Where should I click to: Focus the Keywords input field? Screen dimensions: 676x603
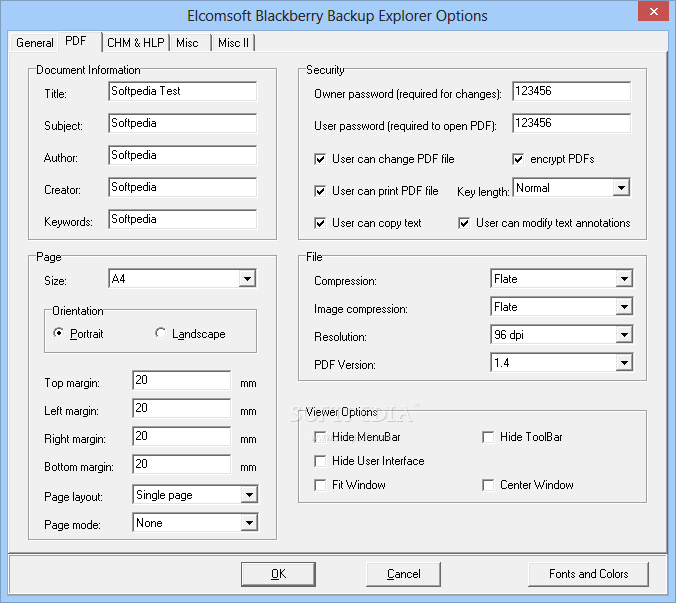click(x=183, y=219)
